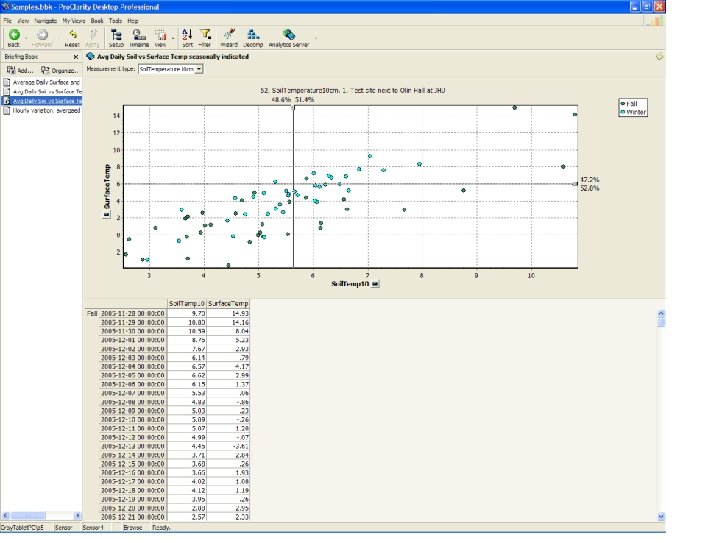Screen dimensions: 720x540
Task: Select 'Hourly variation, averaged' briefing page
Action: [47, 111]
